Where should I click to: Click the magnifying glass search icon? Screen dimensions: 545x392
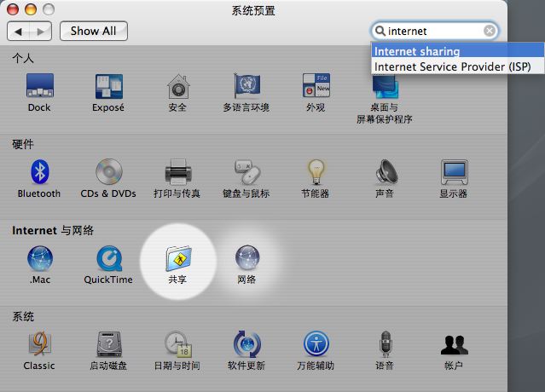(380, 31)
